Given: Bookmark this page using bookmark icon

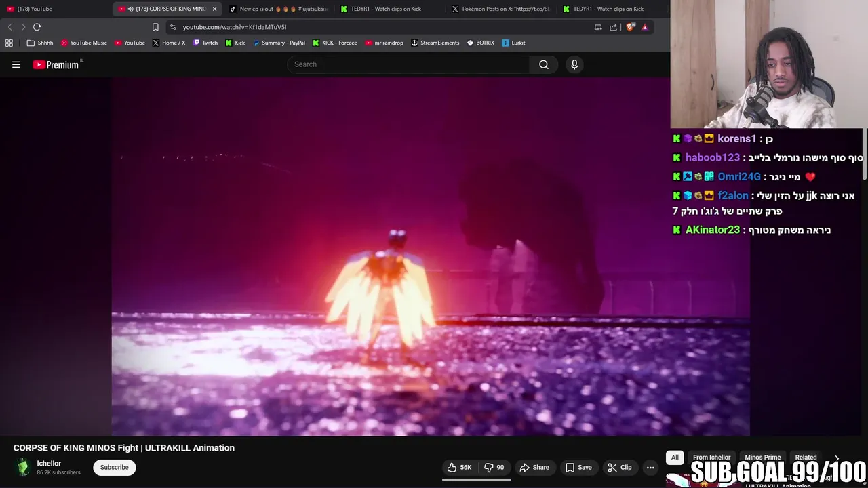Looking at the screenshot, I should pos(155,27).
